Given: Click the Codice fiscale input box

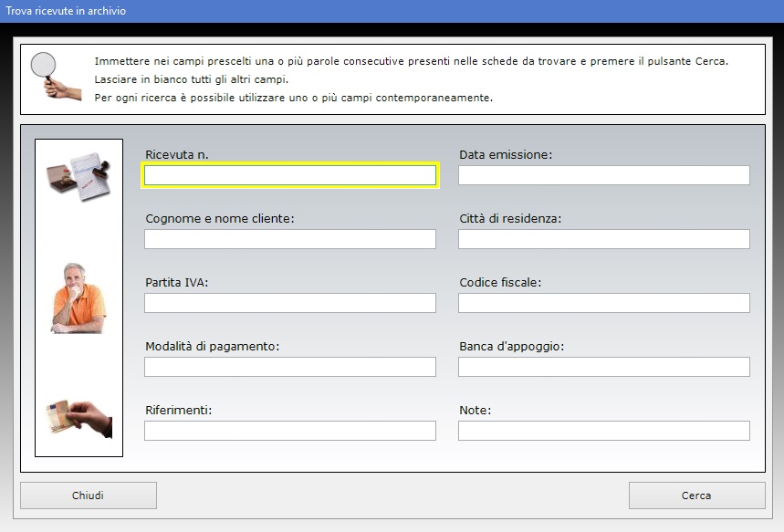Looking at the screenshot, I should [x=603, y=303].
